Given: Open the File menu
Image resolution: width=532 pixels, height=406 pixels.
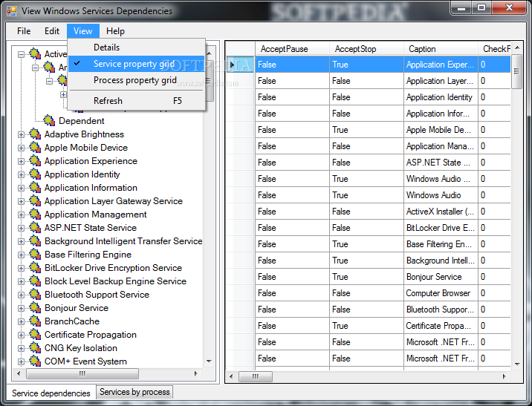Looking at the screenshot, I should click(24, 31).
